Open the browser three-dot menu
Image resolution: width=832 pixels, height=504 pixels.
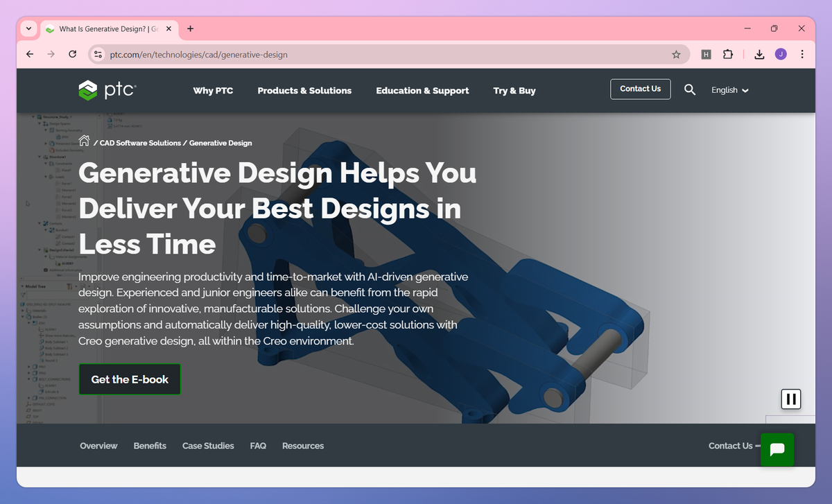(802, 53)
